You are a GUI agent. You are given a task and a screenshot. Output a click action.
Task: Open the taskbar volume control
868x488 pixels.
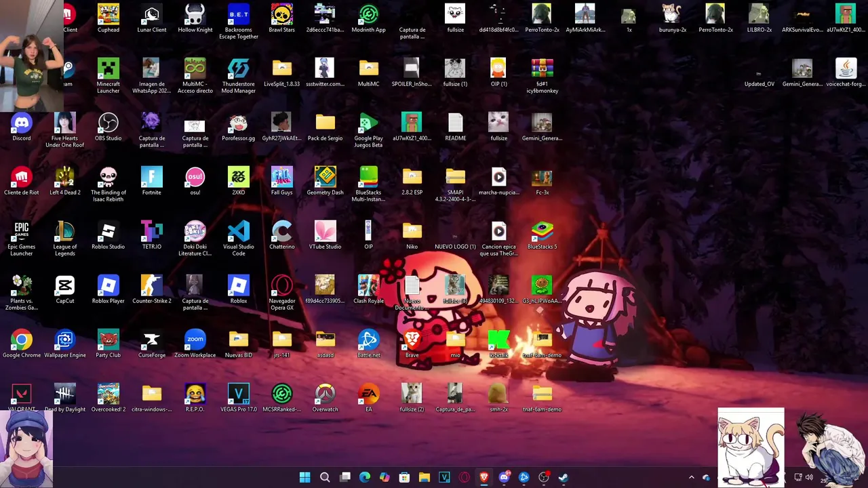pos(809,477)
